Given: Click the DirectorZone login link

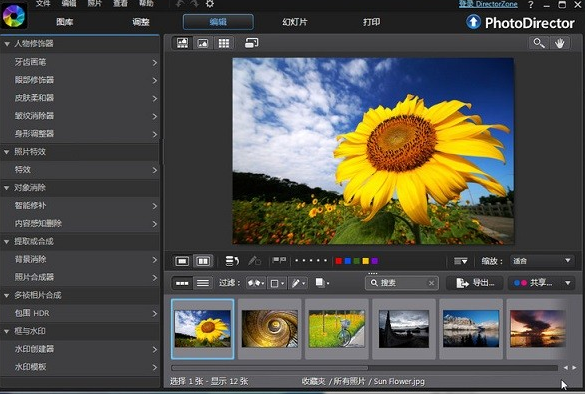Looking at the screenshot, I should pyautogui.click(x=488, y=4).
